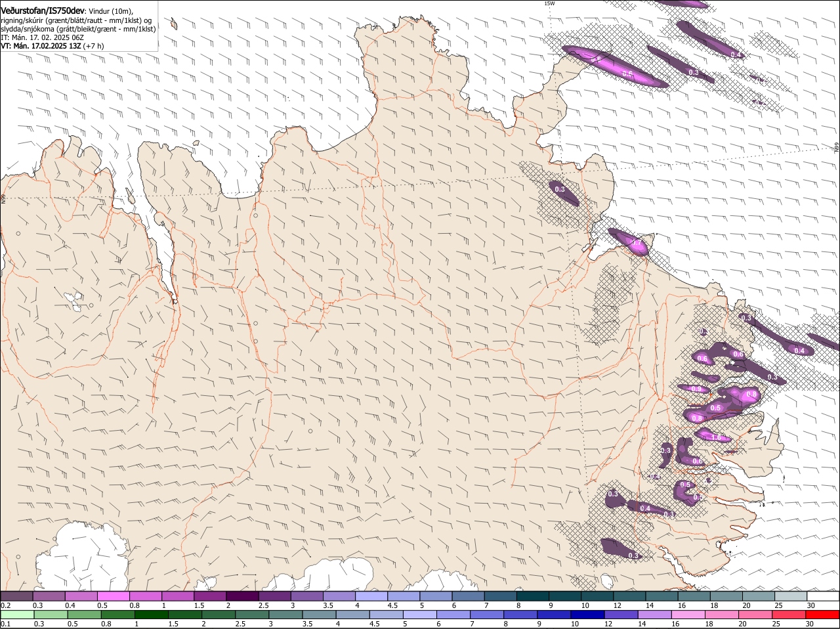840x629 pixels.
Task: Click the dark teal swatch between 8 and 9
Action: click(533, 596)
